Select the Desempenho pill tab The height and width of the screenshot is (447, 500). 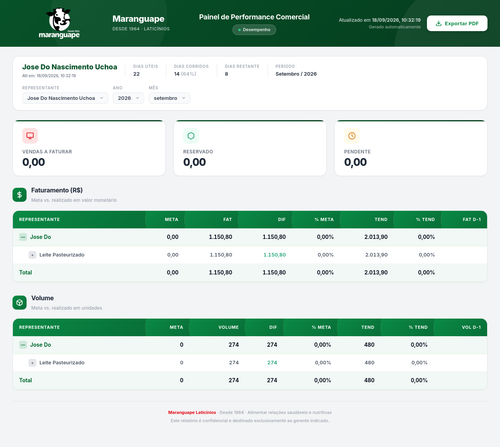pyautogui.click(x=254, y=30)
